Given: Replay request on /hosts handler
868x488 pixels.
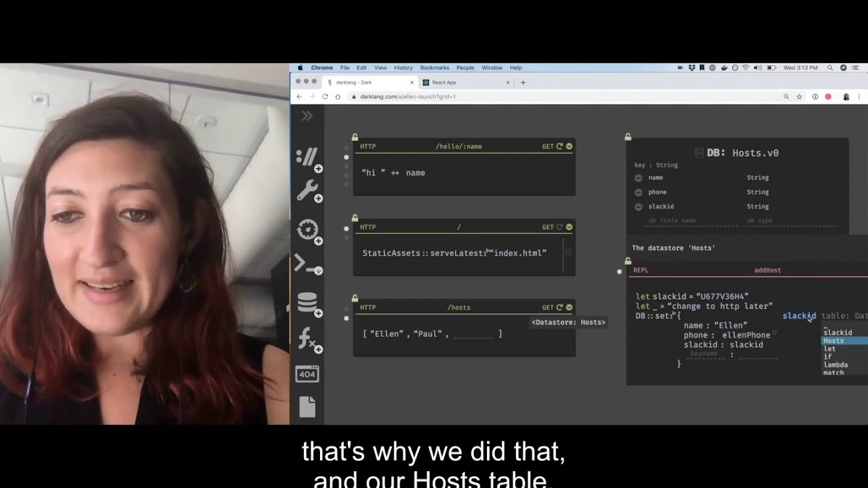Looking at the screenshot, I should tap(559, 307).
